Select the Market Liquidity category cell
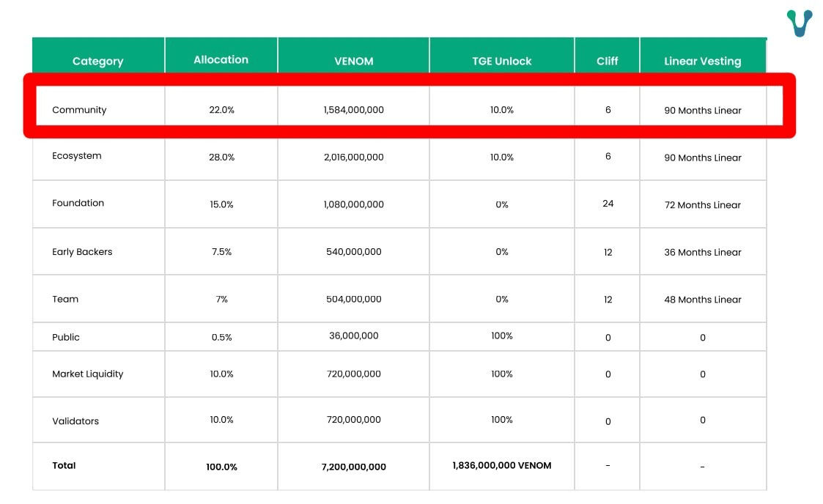This screenshot has width=823, height=504. pos(87,374)
